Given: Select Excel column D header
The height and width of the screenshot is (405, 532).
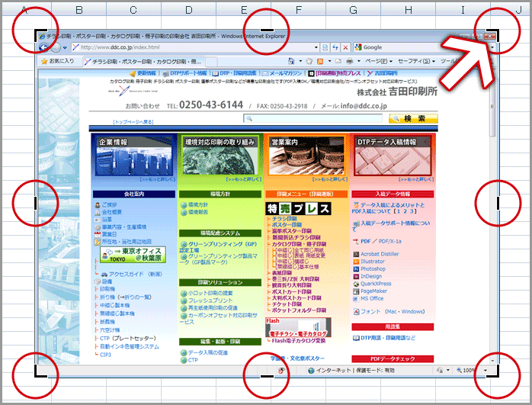Looking at the screenshot, I should point(189,10).
